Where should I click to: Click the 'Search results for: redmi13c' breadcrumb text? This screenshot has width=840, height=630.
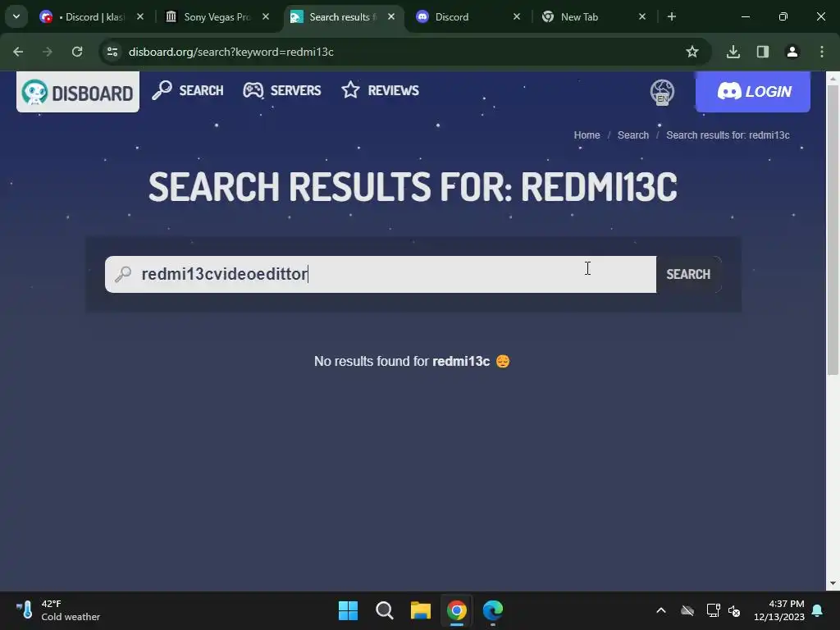point(728,135)
